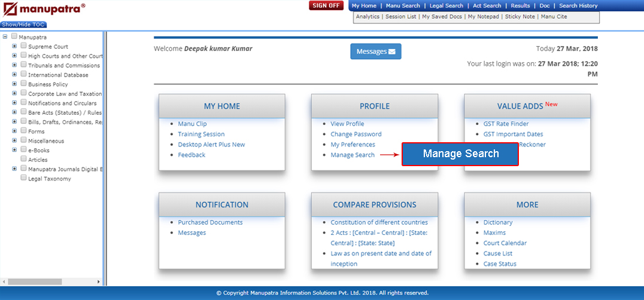Open Session List
644x300 pixels.
pyautogui.click(x=401, y=17)
